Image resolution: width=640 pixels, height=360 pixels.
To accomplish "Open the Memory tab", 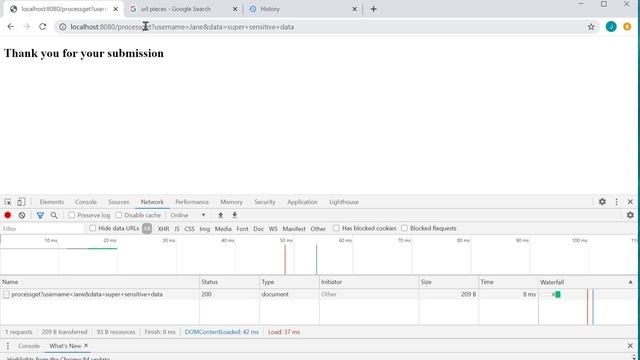I will (231, 202).
